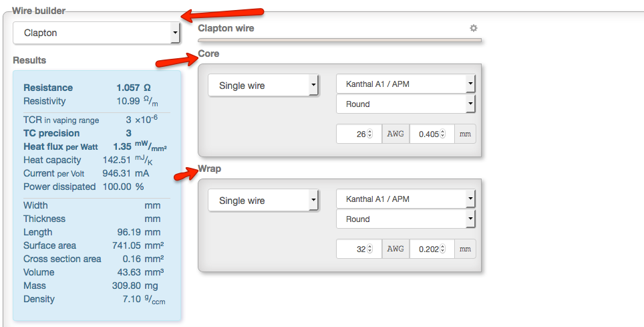The width and height of the screenshot is (644, 327).
Task: Expand the Wrap material Kanthal A1 dropdown
Action: 406,199
